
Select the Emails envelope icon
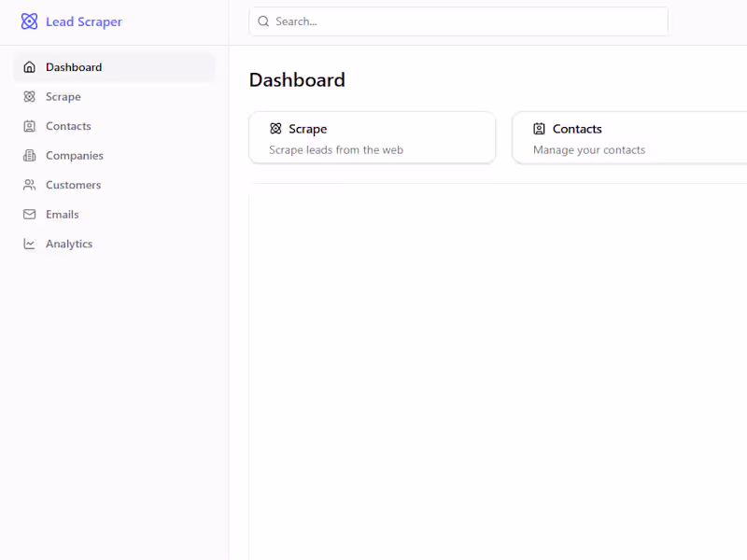coord(29,214)
